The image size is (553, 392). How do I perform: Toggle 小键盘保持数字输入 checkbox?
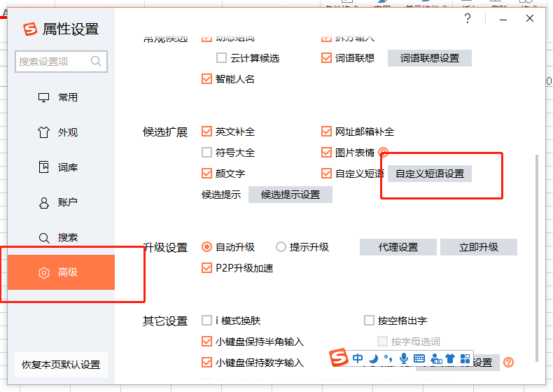coord(206,363)
